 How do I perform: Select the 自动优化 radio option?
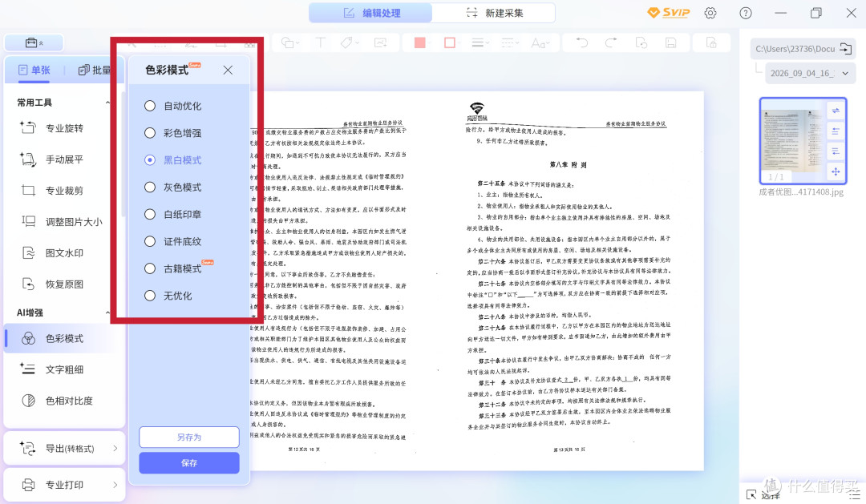[150, 106]
